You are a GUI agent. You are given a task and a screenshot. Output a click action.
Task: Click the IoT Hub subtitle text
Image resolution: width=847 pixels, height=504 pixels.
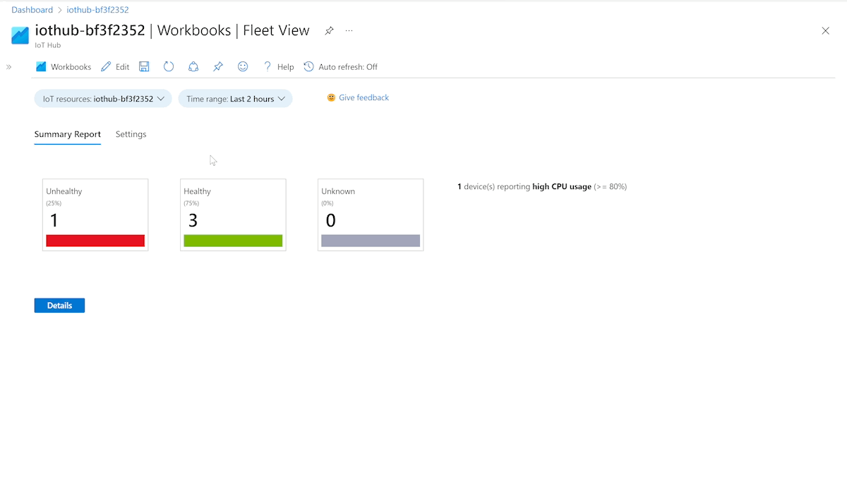pos(48,45)
